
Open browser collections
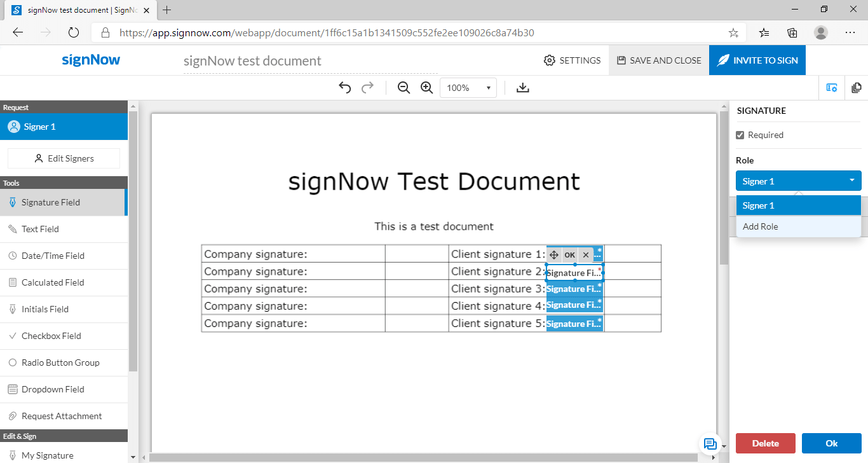pos(792,32)
